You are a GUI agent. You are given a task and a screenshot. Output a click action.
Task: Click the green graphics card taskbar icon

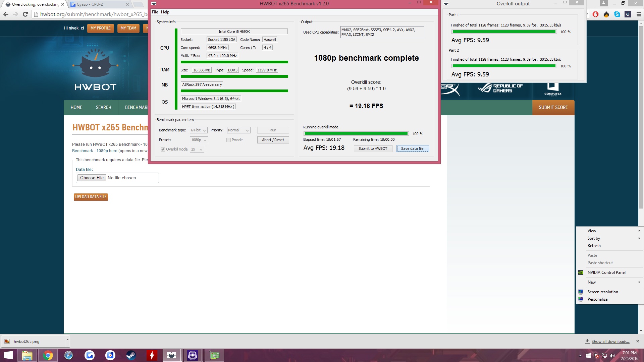(x=214, y=355)
